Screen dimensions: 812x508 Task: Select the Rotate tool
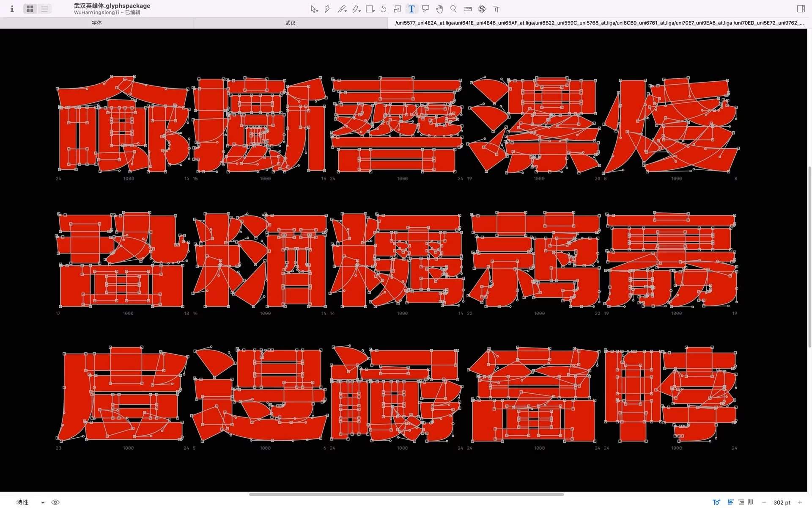point(384,9)
